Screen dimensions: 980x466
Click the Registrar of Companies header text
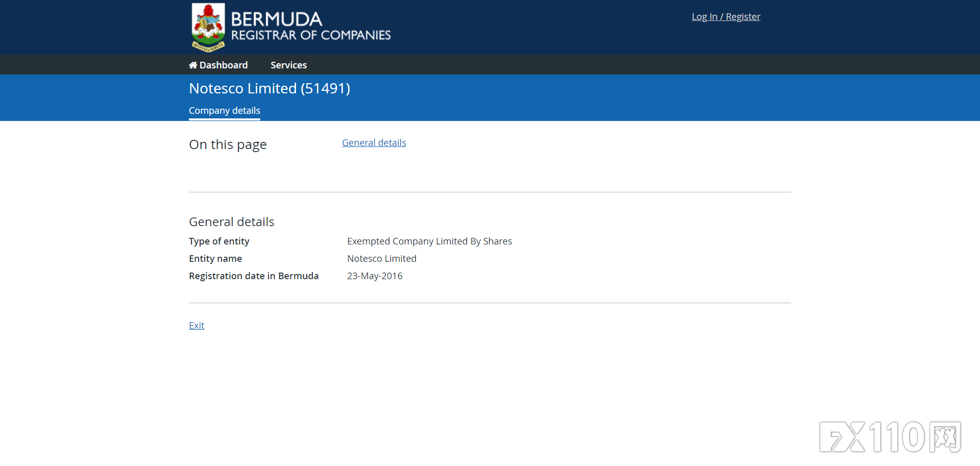[311, 35]
